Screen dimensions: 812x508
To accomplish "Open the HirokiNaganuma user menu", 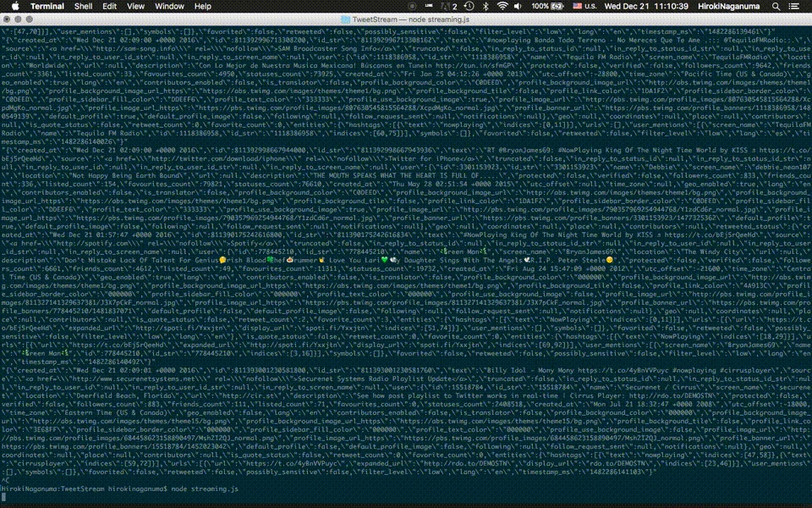I will click(728, 6).
